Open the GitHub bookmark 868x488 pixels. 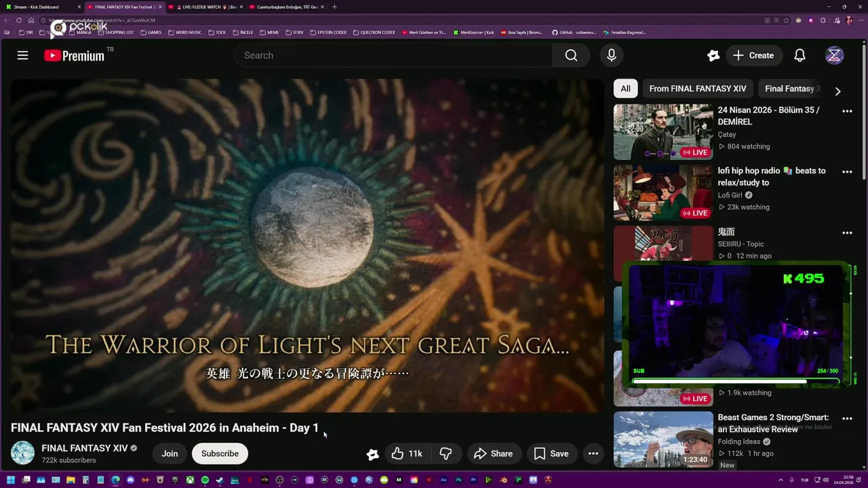(x=574, y=33)
